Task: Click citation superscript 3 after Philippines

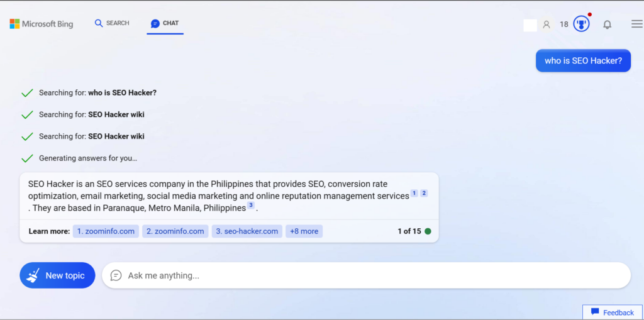Action: pyautogui.click(x=251, y=205)
